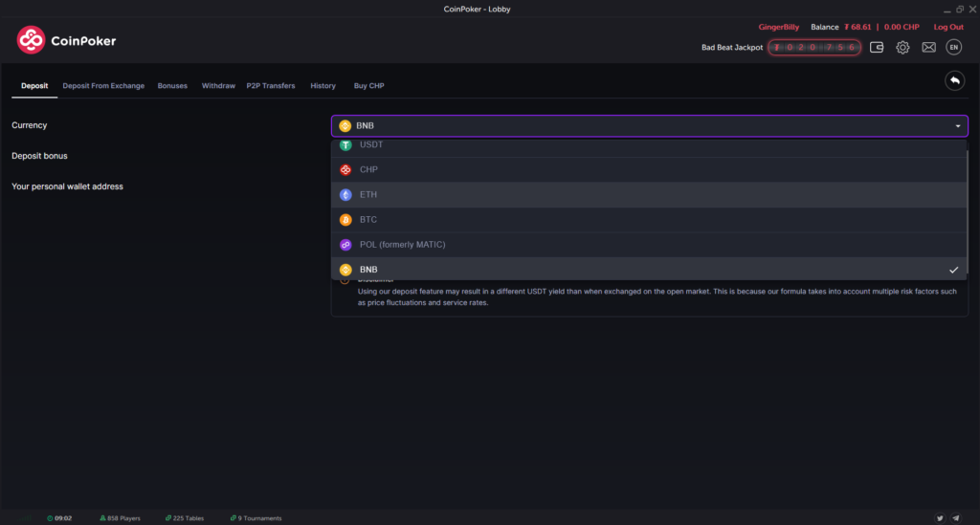Screen dimensions: 980x525
Task: Open the P2P Transfers tab
Action: 271,86
